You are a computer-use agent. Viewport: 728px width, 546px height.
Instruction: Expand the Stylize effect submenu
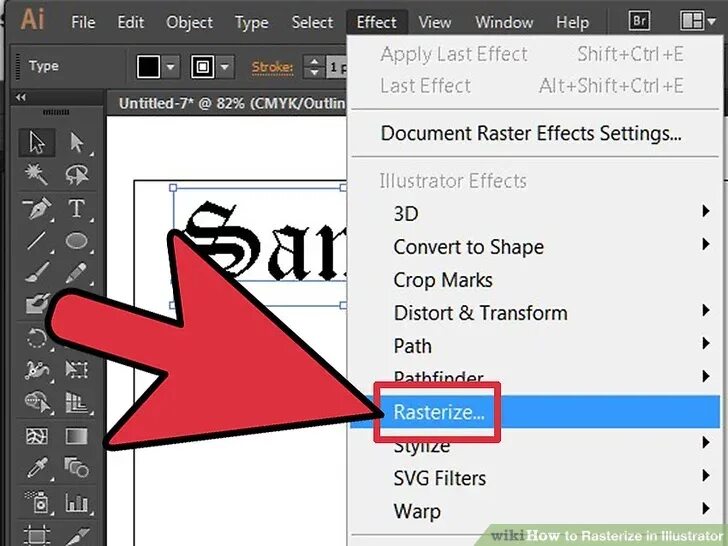[x=535, y=445]
